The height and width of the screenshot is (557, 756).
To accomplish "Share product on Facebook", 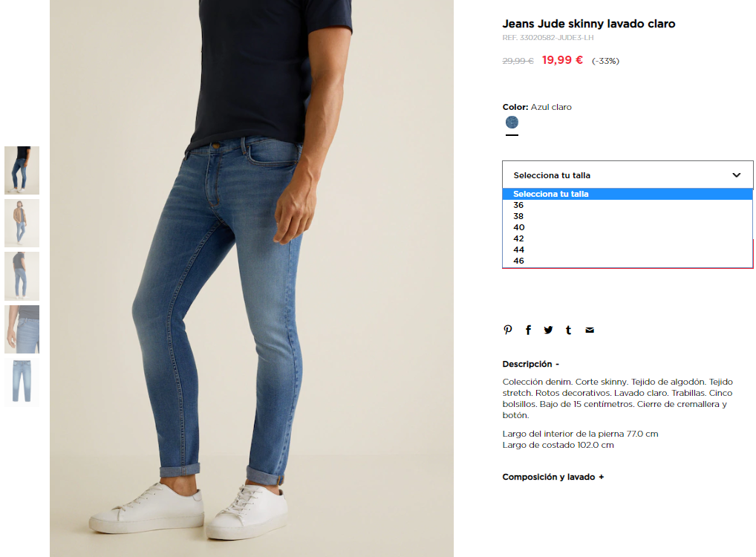I will click(x=528, y=330).
